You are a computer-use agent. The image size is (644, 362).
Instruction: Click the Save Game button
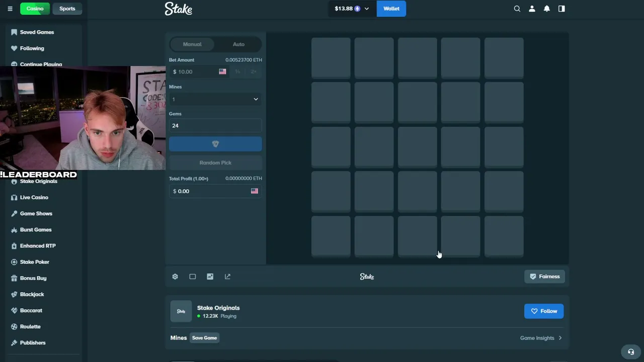(204, 338)
